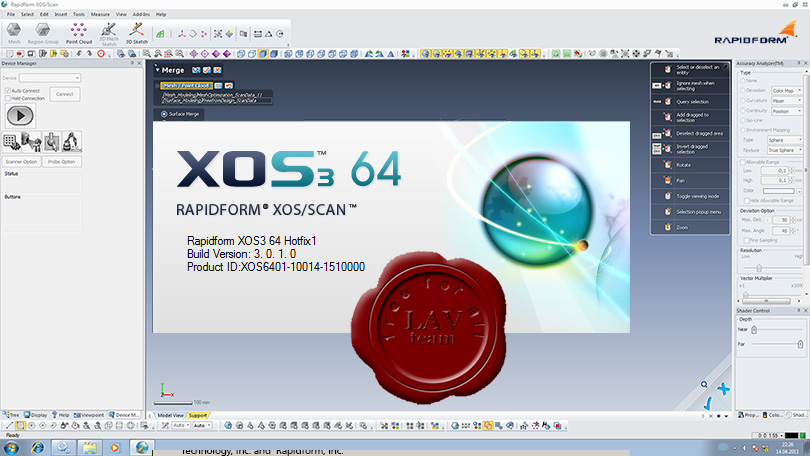Screen dimensions: 810x456
Task: Select None type radio button
Action: (x=743, y=81)
